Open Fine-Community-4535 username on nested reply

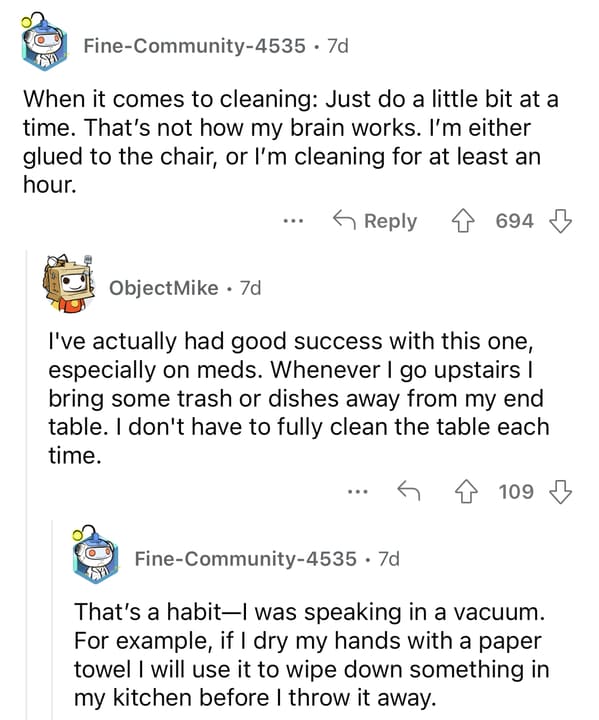coord(245,559)
